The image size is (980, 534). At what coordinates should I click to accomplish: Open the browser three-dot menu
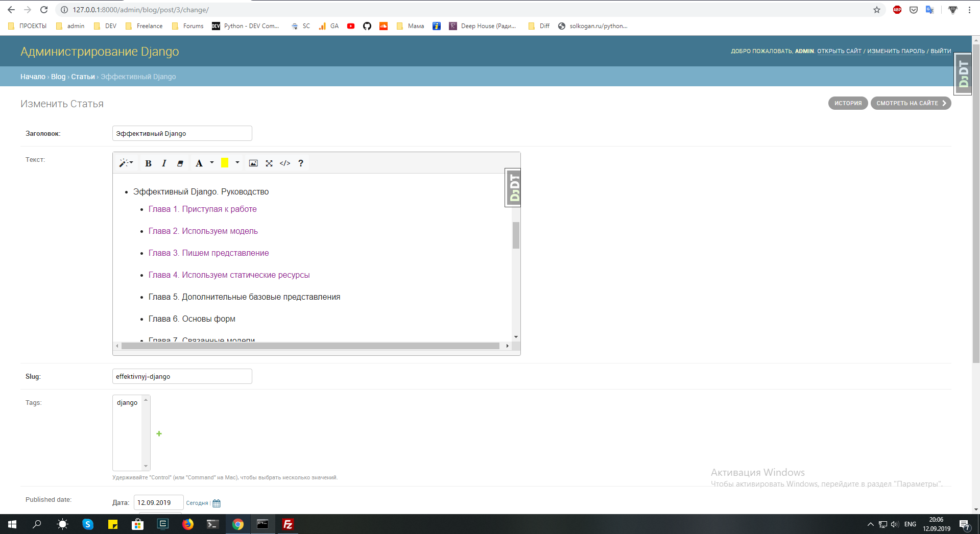tap(969, 10)
